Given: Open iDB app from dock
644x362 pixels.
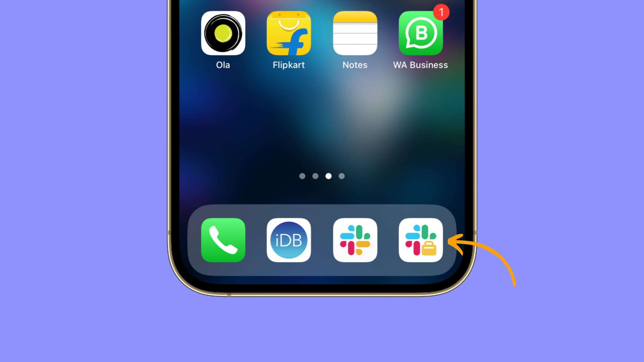Looking at the screenshot, I should [288, 240].
